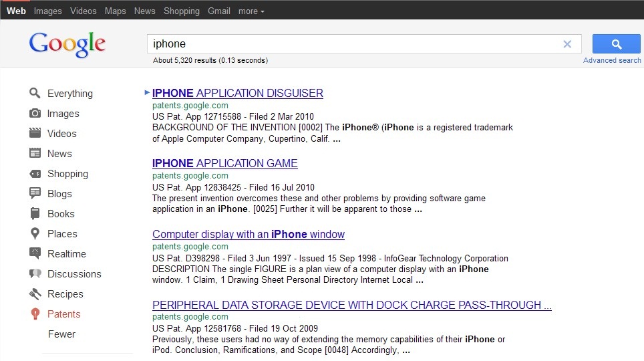Click 'US Pat. App 12838425' text

tap(196, 187)
